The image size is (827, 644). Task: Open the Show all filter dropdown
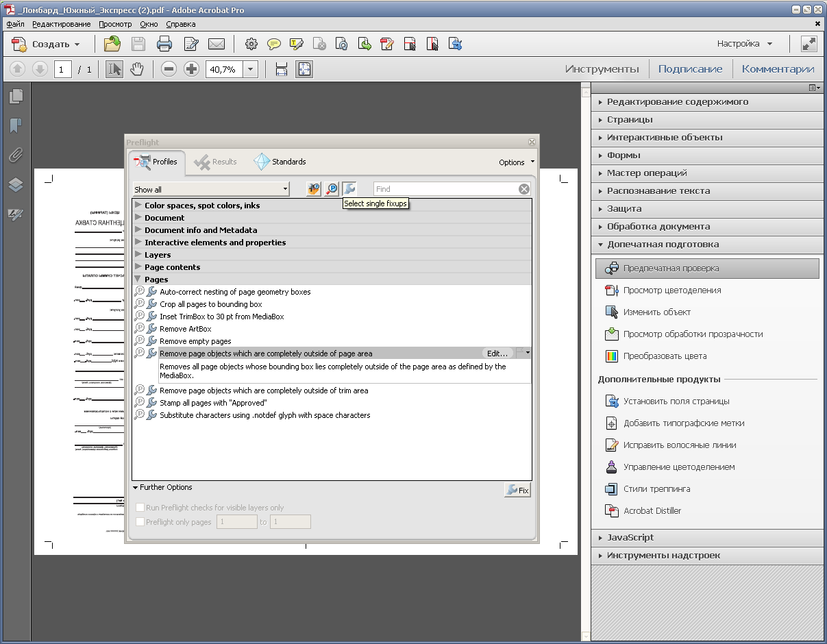(x=211, y=190)
